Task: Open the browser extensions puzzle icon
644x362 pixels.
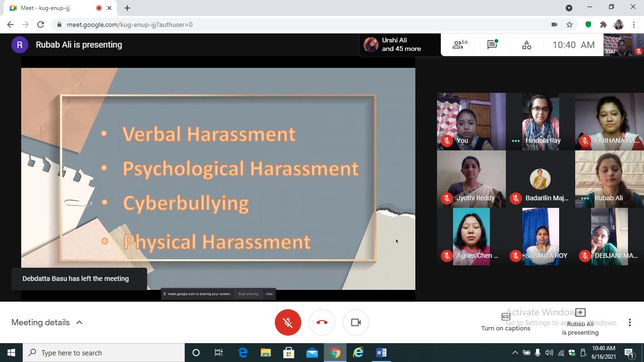Action: click(603, 25)
